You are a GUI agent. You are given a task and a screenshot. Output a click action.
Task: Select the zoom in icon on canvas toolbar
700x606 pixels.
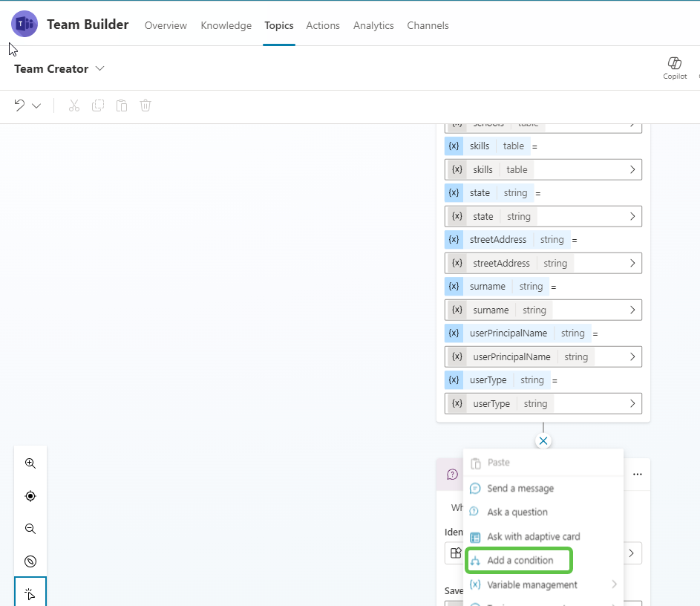coord(30,463)
